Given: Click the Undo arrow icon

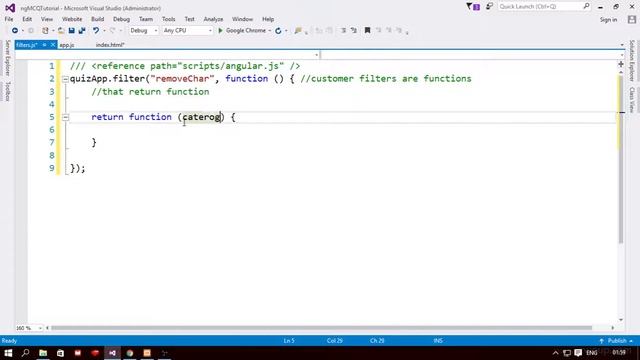Looking at the screenshot, I should (x=96, y=31).
